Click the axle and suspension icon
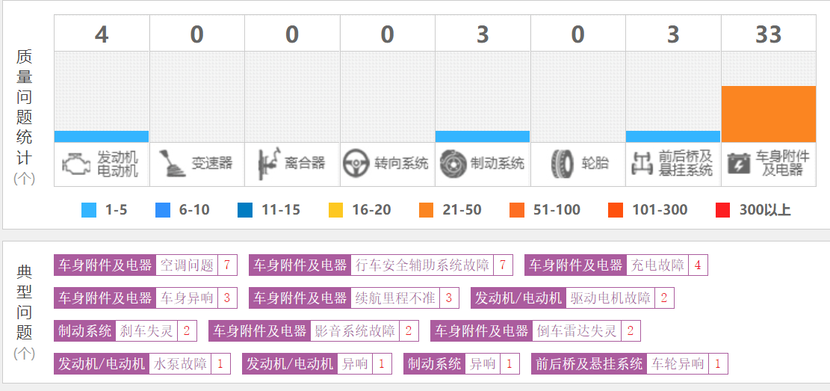This screenshot has width=830, height=391. pyautogui.click(x=642, y=164)
